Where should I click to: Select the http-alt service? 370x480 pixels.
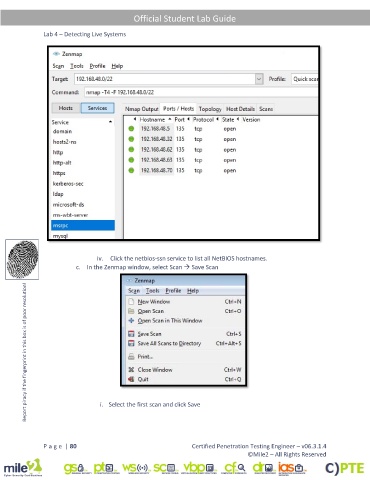pos(82,163)
